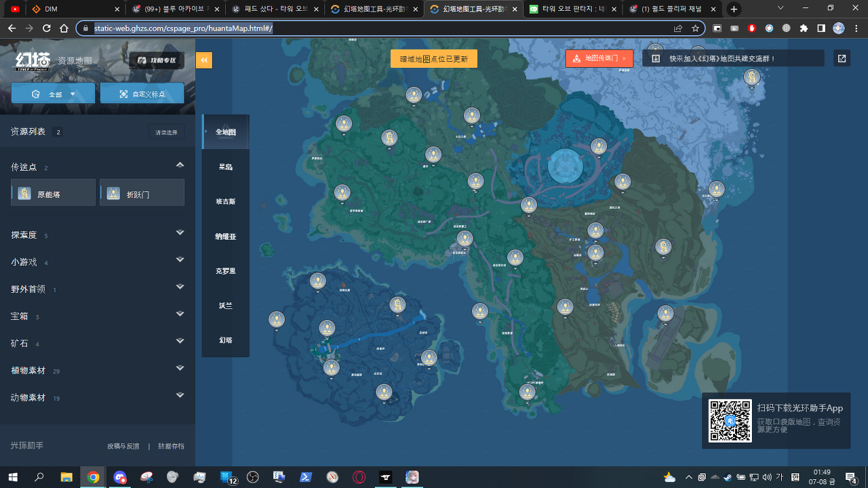
Task: Click the 快来加入《幻塔》地图共建交流群 notice
Action: [x=733, y=58]
